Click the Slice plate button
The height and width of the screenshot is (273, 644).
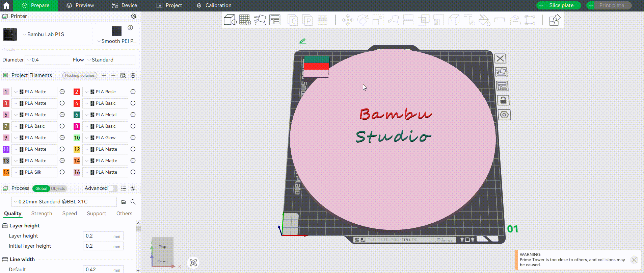561,5
